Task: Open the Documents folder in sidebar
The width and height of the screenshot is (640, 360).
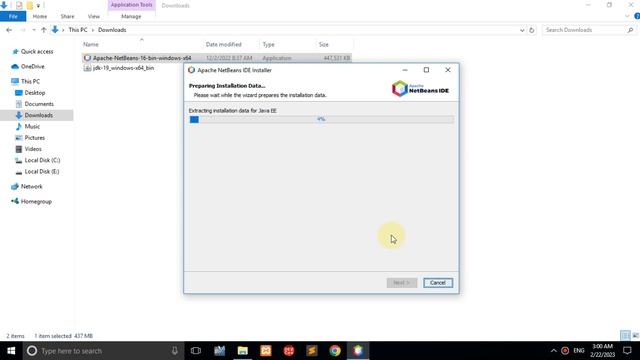Action: pos(34,104)
